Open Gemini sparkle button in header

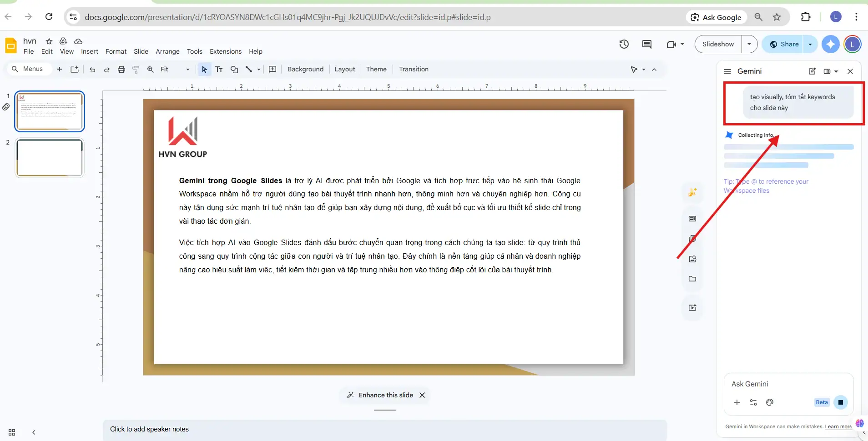click(x=830, y=44)
